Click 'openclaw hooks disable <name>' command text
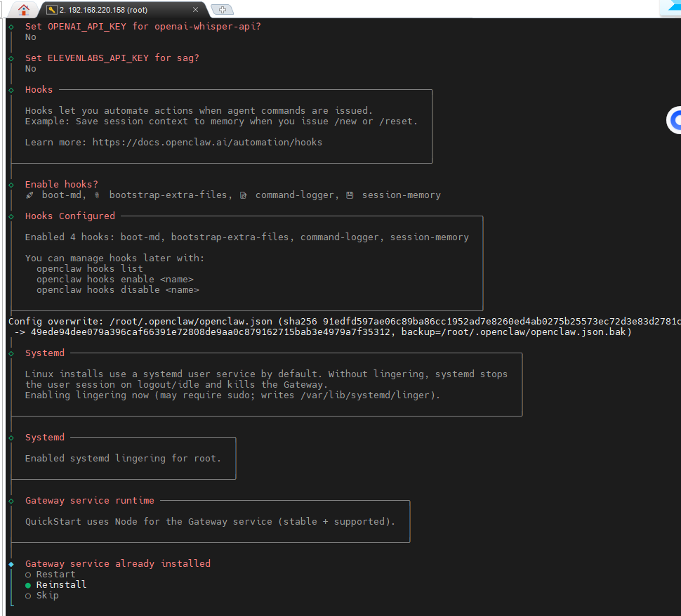Screen dimensions: 681x616 pyautogui.click(x=118, y=290)
